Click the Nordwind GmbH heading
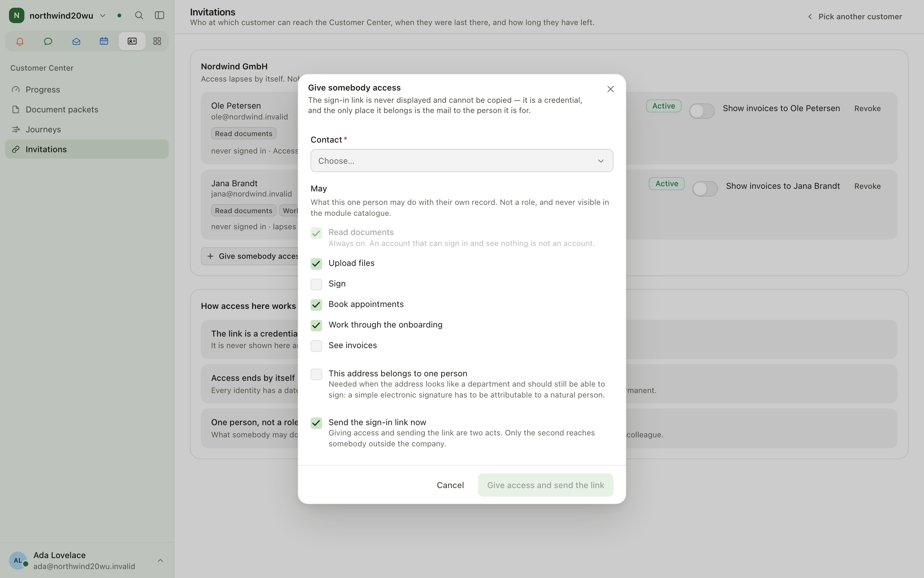Screen dimensions: 924x578 (x=234, y=66)
